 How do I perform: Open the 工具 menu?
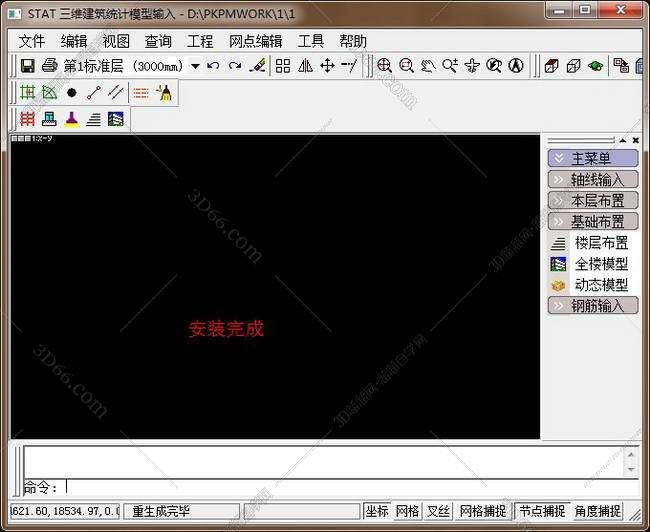click(x=310, y=41)
